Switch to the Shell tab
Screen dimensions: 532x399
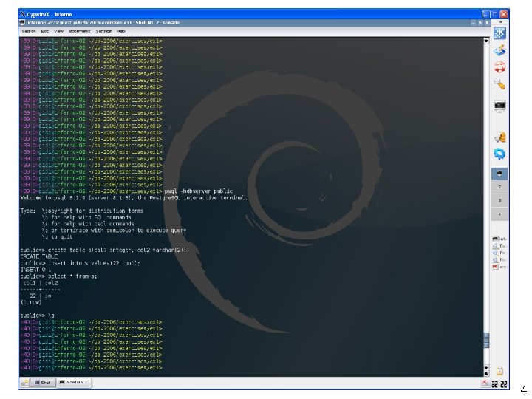pos(43,383)
